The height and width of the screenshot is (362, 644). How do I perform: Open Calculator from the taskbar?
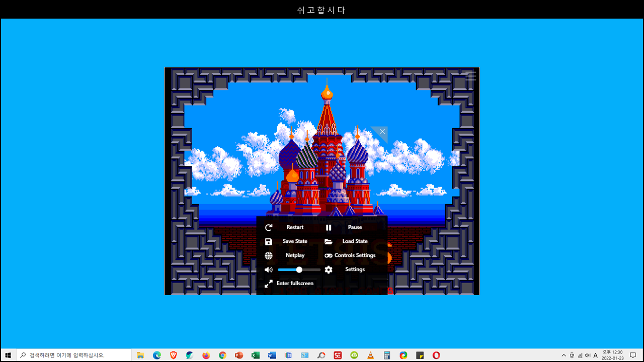tap(387, 355)
